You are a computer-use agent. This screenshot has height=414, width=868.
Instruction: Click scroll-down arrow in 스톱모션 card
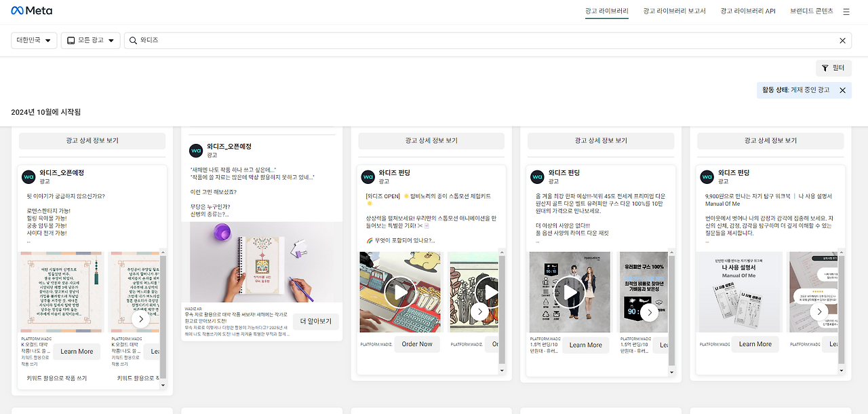pyautogui.click(x=502, y=371)
